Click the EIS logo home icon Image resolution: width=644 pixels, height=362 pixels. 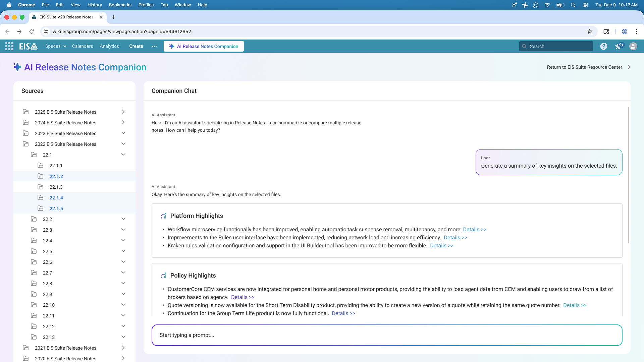point(28,46)
